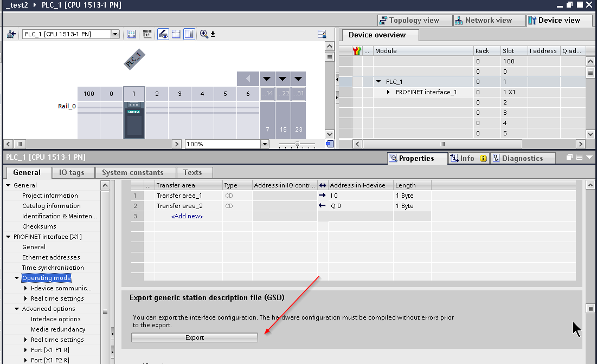Click Transfer area_1 direction arrow
597x364 pixels.
pyautogui.click(x=322, y=195)
